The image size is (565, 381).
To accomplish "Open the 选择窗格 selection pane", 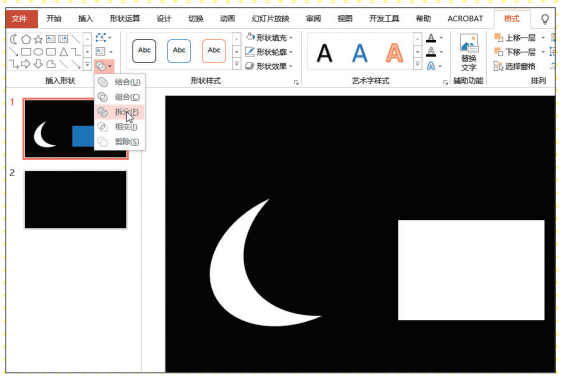I will click(515, 66).
